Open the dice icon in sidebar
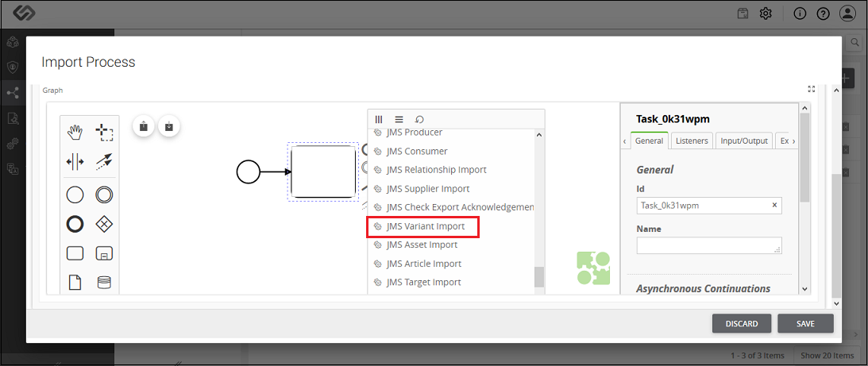 click(x=13, y=42)
